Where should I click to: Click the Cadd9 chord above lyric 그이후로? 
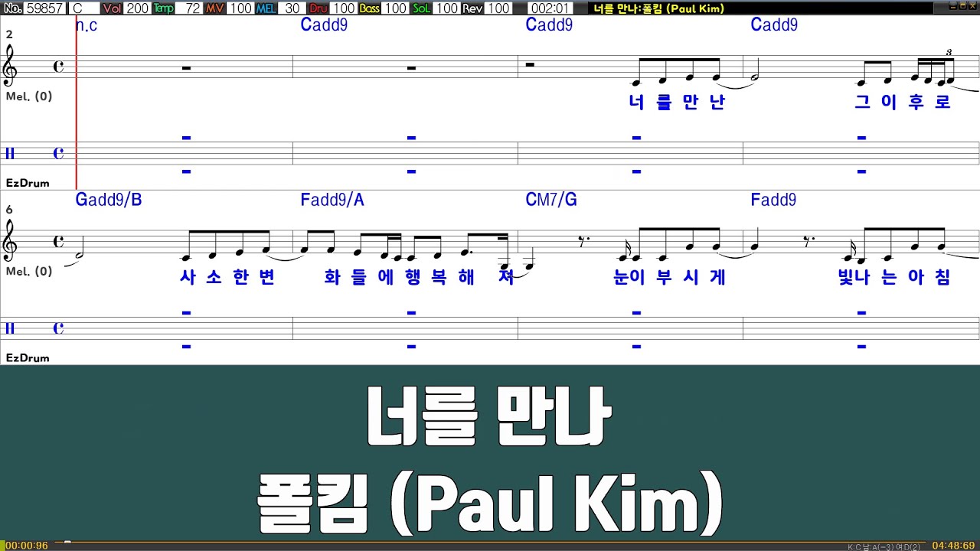[774, 25]
